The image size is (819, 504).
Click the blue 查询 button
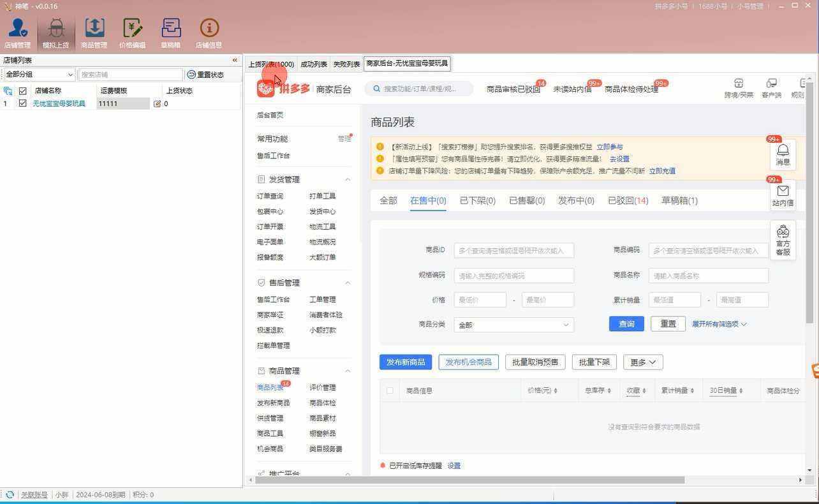[x=626, y=323]
